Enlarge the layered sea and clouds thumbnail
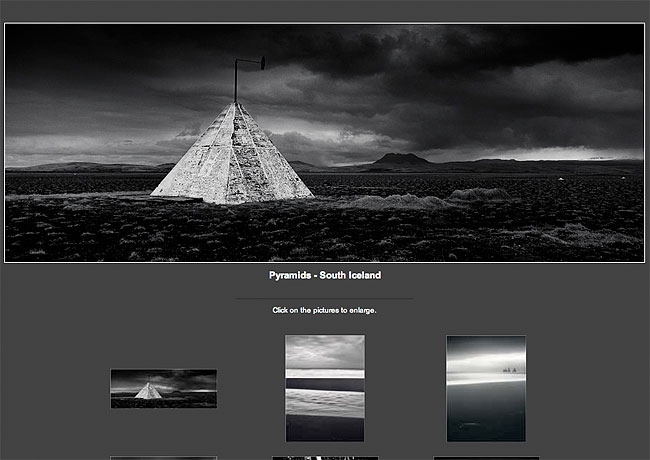 point(325,388)
